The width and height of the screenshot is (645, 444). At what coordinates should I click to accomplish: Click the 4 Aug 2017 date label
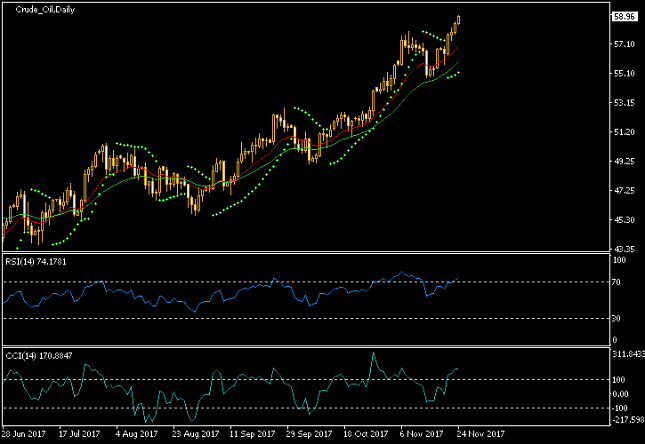tap(137, 434)
